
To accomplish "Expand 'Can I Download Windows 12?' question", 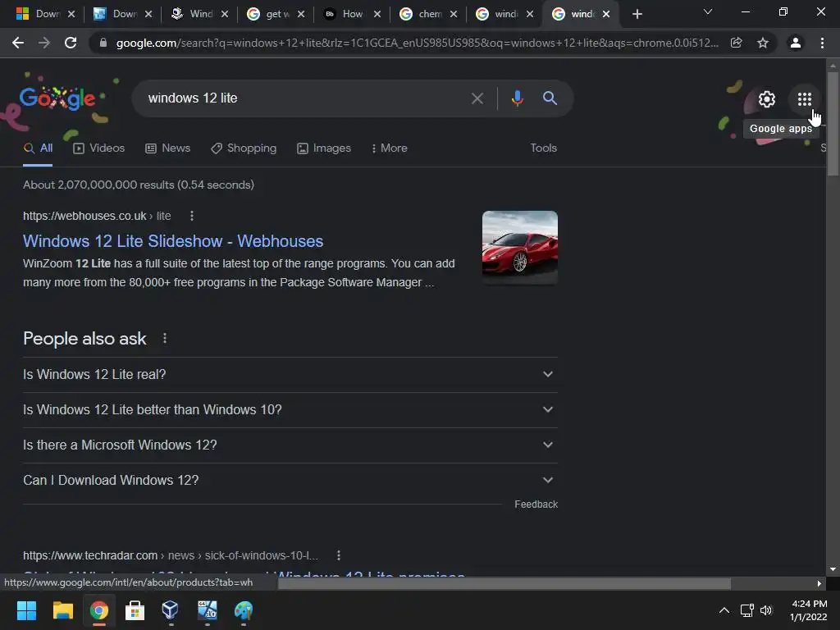I will tap(290, 481).
